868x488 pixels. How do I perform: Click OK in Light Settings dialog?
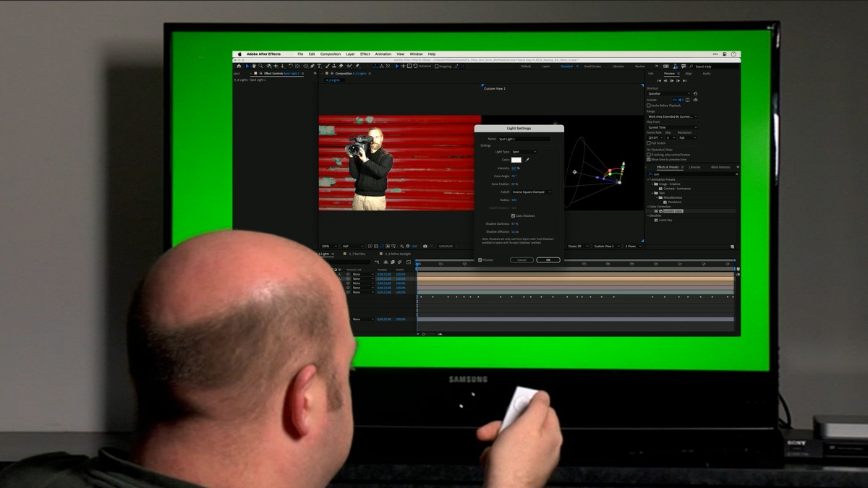[x=548, y=260]
